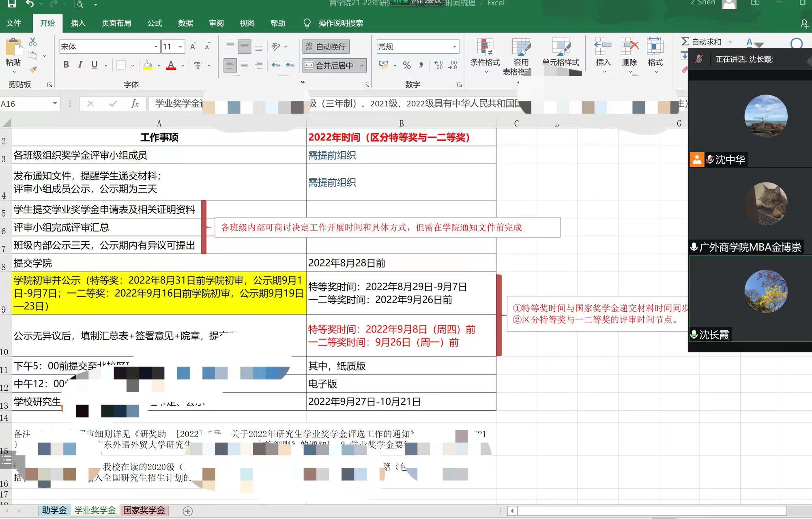Click the Cut scissors icon
This screenshot has height=519, width=812.
[x=33, y=42]
